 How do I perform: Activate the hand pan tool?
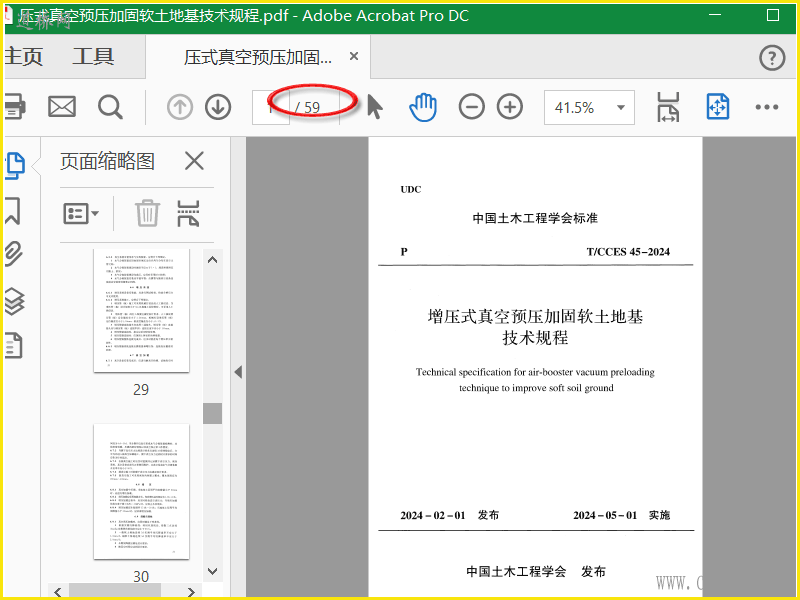coord(423,107)
